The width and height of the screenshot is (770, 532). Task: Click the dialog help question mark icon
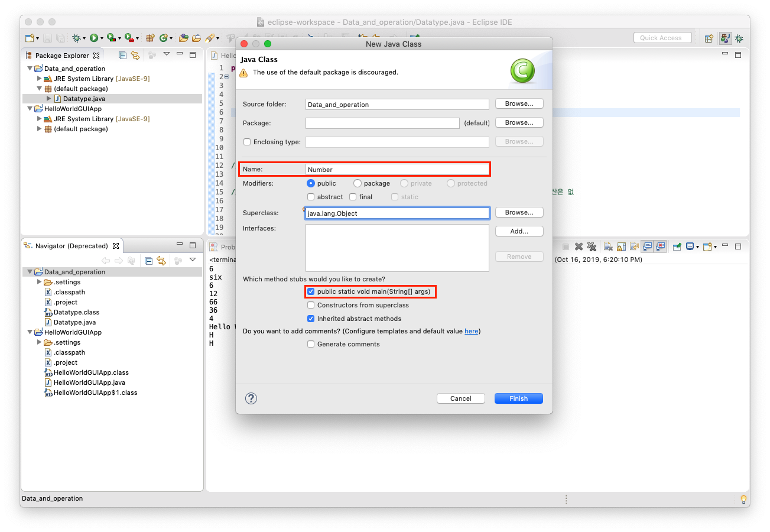[x=251, y=398]
